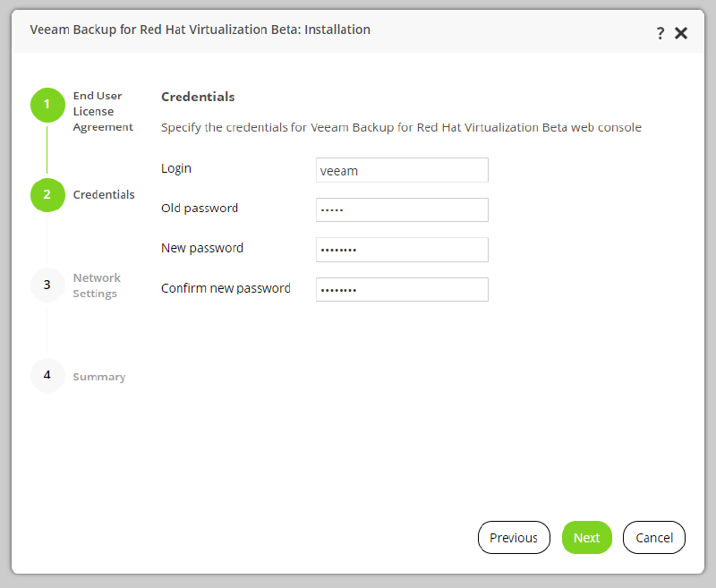Click the 'New password' label
The image size is (716, 588).
(202, 248)
